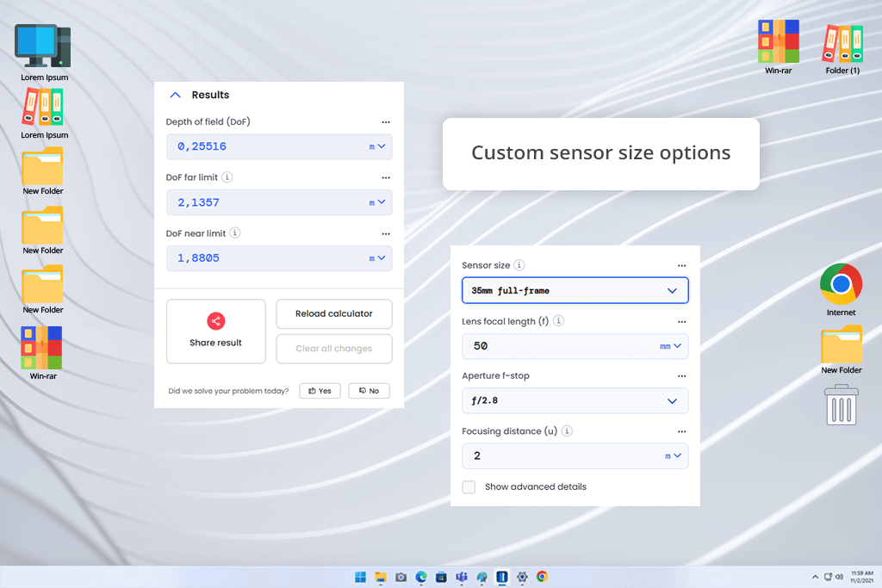
Task: Change the focal length unit from mm
Action: 670,346
